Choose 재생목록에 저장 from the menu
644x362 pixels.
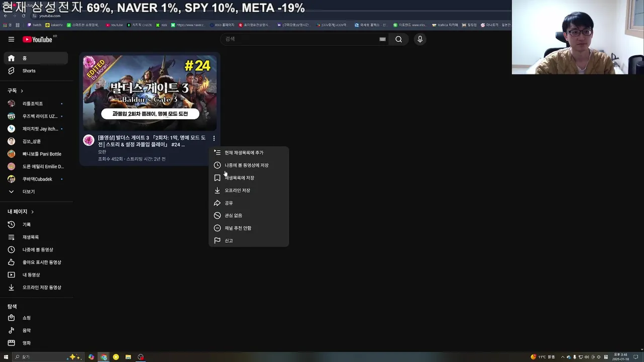[249, 178]
